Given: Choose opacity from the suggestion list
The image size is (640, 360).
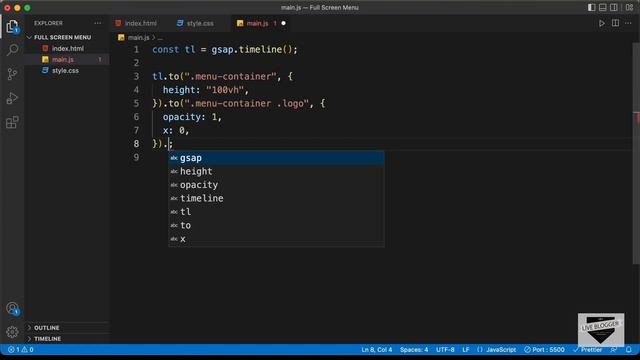Looking at the screenshot, I should coord(276,185).
